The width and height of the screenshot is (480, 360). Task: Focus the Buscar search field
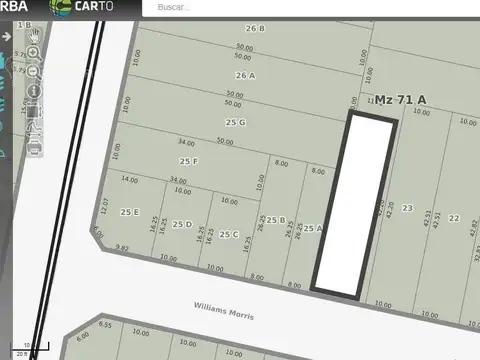pyautogui.click(x=311, y=7)
